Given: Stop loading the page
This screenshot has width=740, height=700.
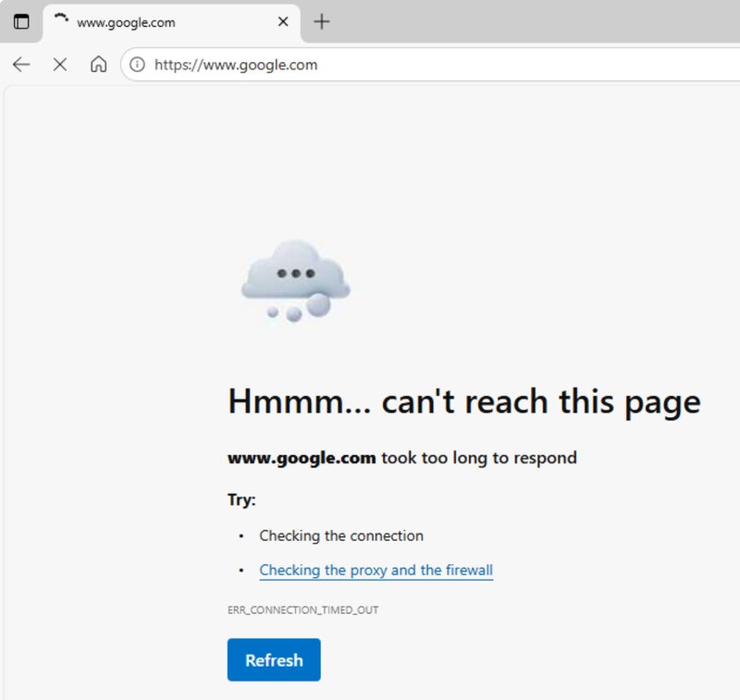Looking at the screenshot, I should [x=60, y=64].
